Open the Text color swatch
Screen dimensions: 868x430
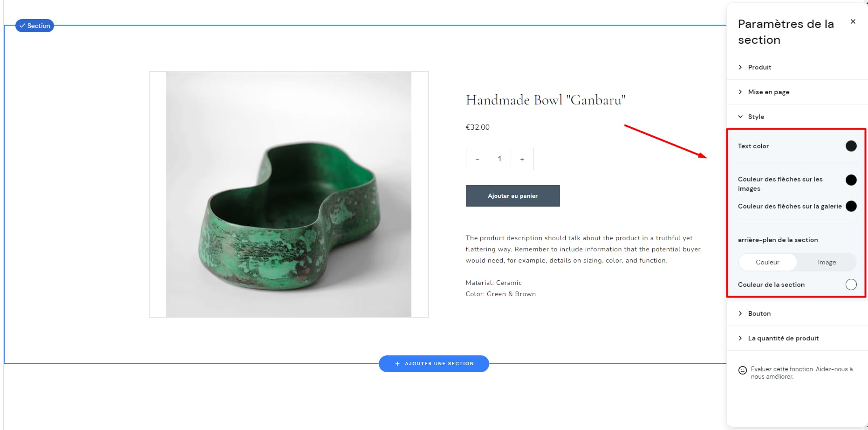[x=851, y=146]
